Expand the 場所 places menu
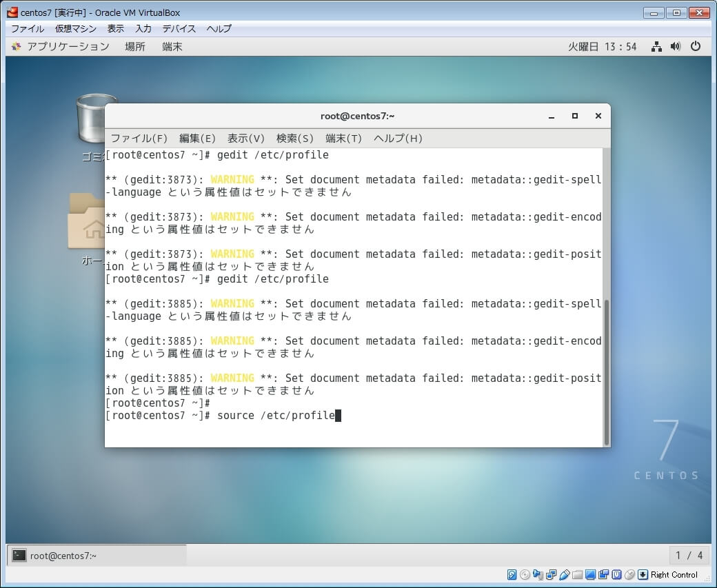The height and width of the screenshot is (588, 717). click(135, 46)
